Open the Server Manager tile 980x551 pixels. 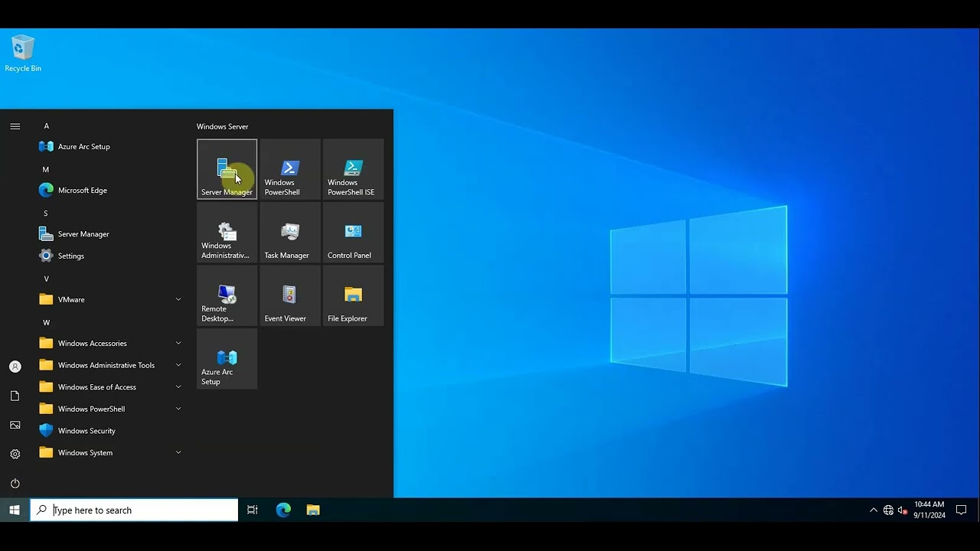pos(227,169)
